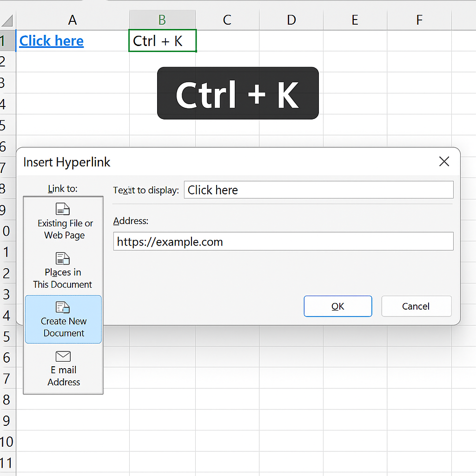This screenshot has width=476, height=476.
Task: Click the Existing File or Web Page label
Action: click(65, 229)
